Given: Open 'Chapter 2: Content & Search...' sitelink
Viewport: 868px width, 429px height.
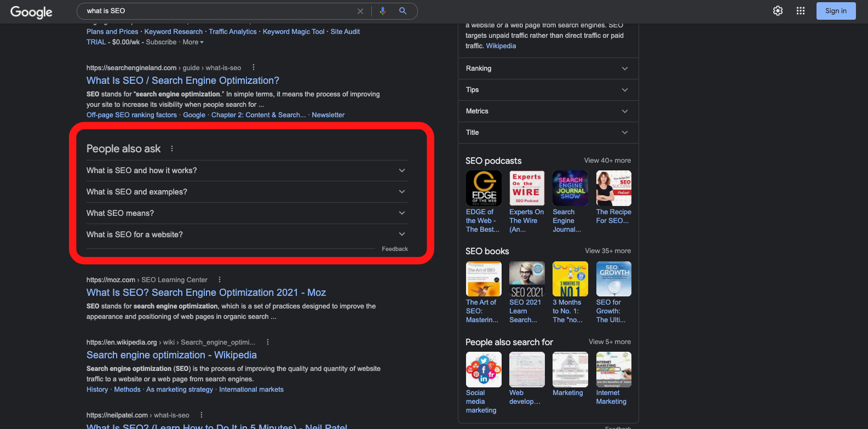Looking at the screenshot, I should coord(258,115).
